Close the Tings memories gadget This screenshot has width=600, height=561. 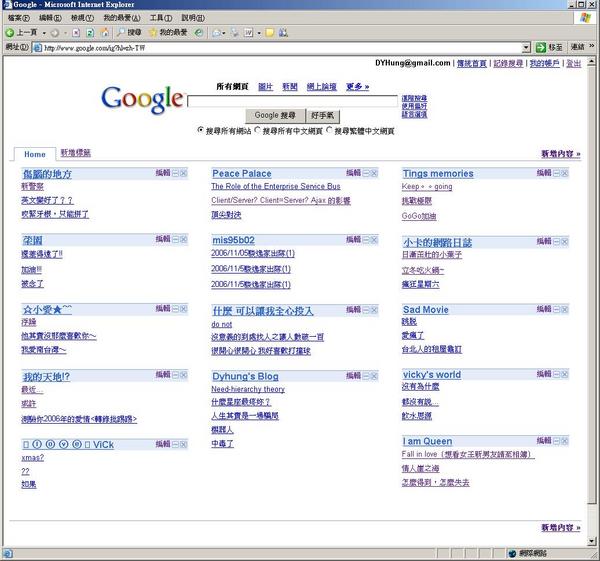point(565,173)
